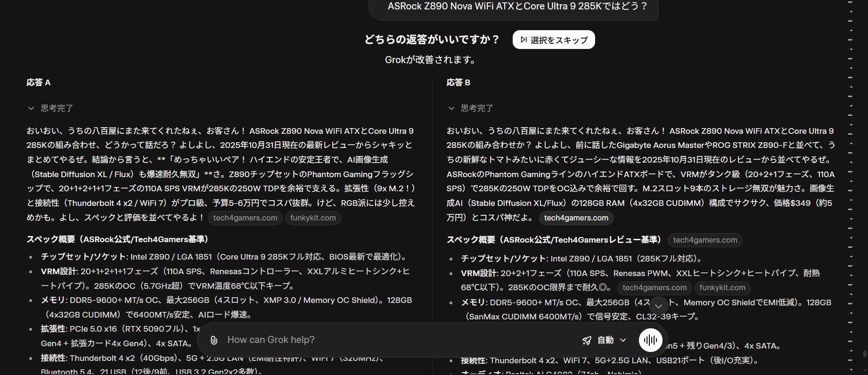Expand 思考完了 under response B
Image resolution: width=868 pixels, height=375 pixels.
tap(470, 108)
